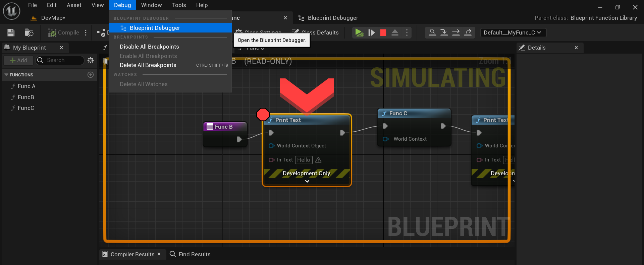Click the eject button in the play toolbar
The width and height of the screenshot is (644, 265).
point(395,32)
